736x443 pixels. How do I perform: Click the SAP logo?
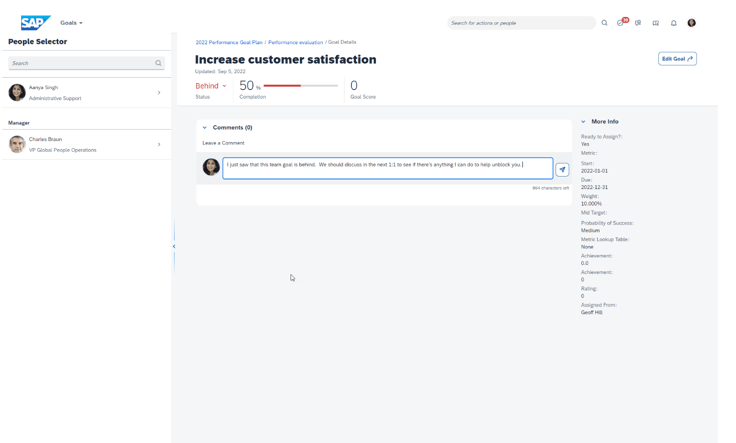pos(35,22)
